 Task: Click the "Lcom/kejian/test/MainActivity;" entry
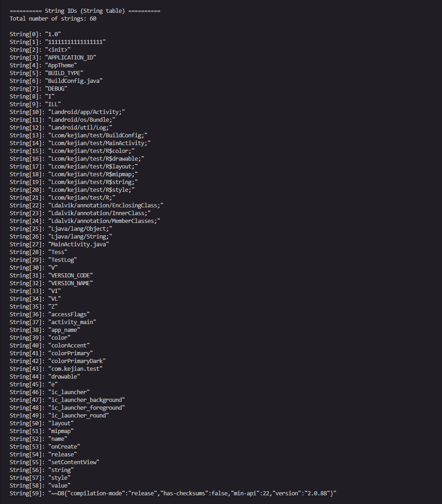(x=80, y=143)
